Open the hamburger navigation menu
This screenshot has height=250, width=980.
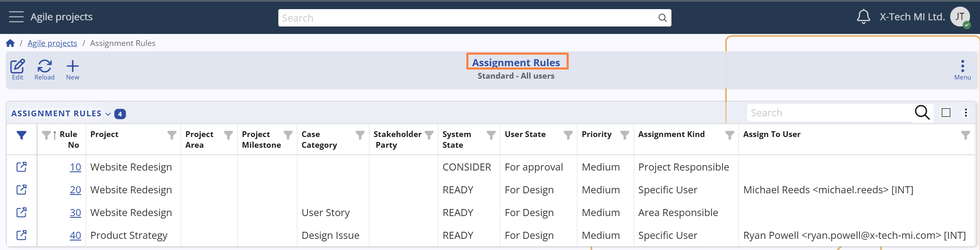[16, 17]
